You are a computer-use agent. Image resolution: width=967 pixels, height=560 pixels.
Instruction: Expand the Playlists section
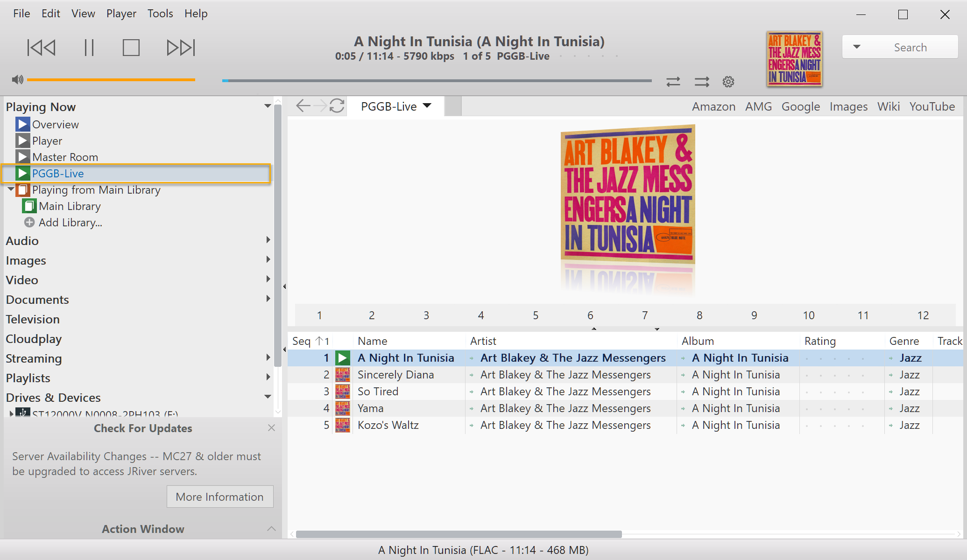pos(268,377)
